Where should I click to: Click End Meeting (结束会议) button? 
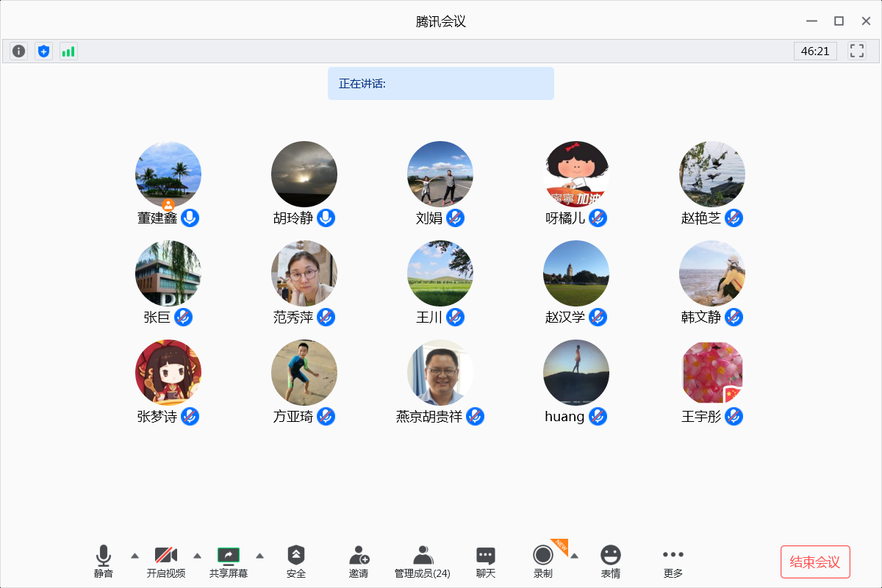tap(814, 562)
